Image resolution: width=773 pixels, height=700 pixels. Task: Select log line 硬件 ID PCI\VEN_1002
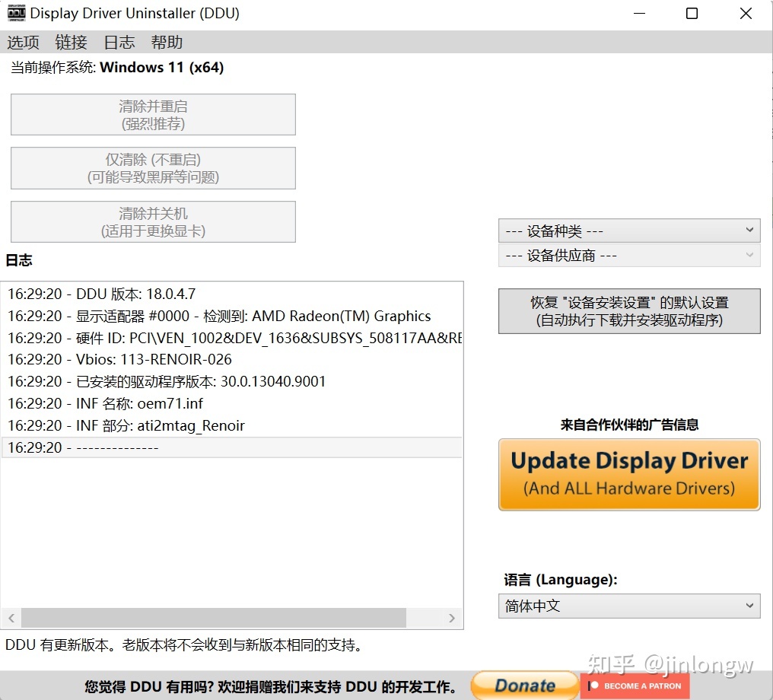(x=232, y=338)
